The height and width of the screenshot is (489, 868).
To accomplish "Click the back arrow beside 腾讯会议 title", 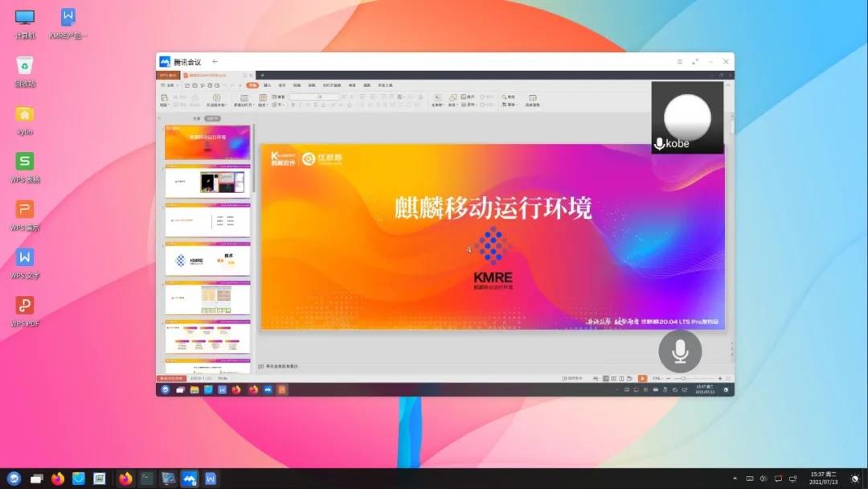I will coord(215,62).
